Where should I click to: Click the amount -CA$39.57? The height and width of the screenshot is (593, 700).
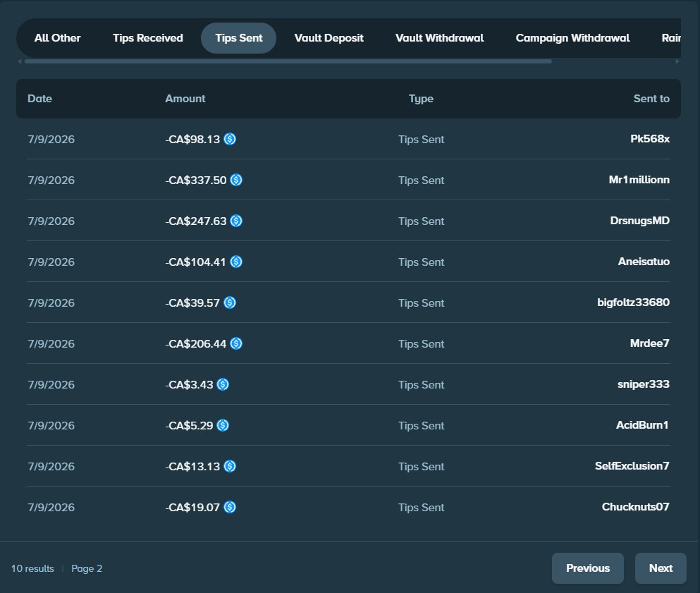(193, 302)
